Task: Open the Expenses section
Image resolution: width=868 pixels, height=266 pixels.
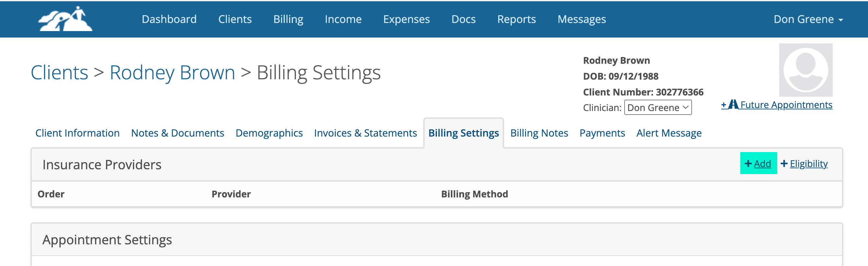Action: (406, 19)
